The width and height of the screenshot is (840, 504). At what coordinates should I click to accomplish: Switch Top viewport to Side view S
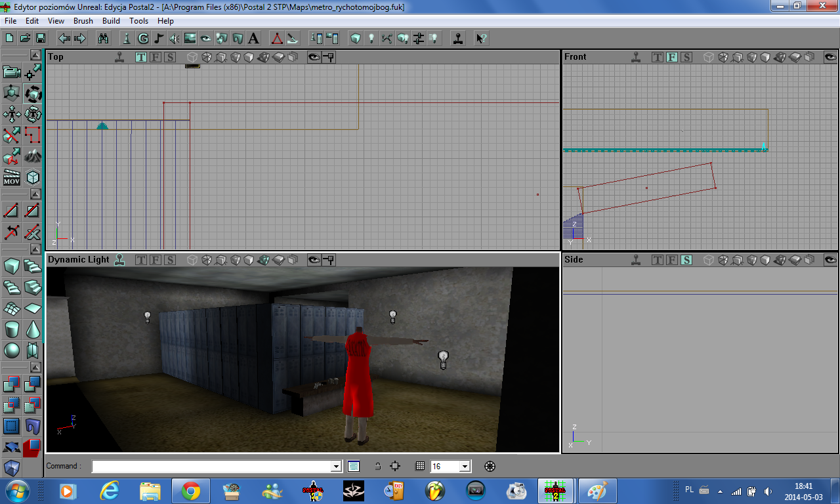[x=170, y=57]
